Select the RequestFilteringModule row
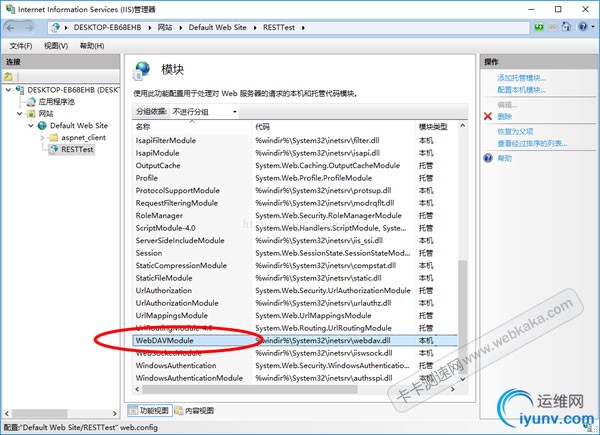Image resolution: width=600 pixels, height=435 pixels. coord(295,203)
